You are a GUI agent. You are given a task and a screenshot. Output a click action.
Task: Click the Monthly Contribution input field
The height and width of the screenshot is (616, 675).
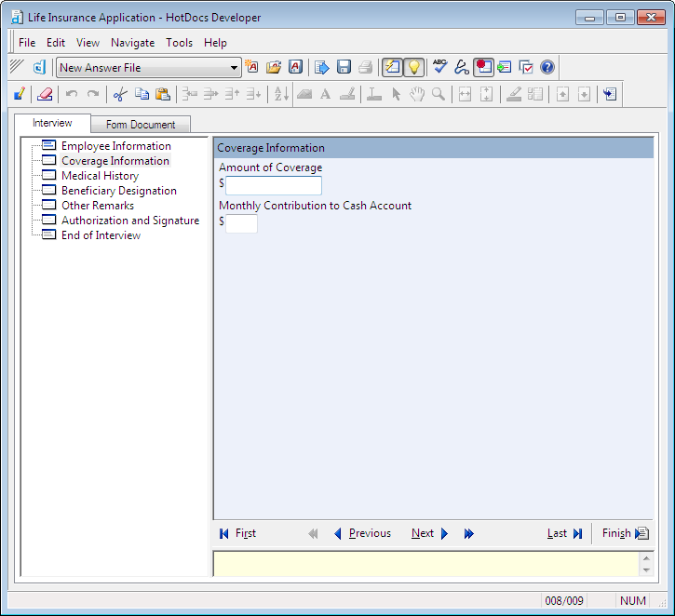pyautogui.click(x=241, y=223)
